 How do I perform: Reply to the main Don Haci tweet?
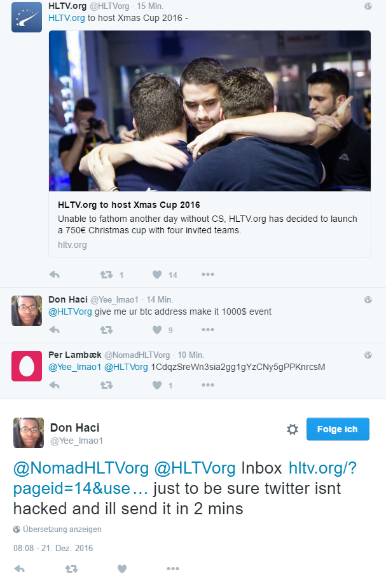click(x=20, y=569)
